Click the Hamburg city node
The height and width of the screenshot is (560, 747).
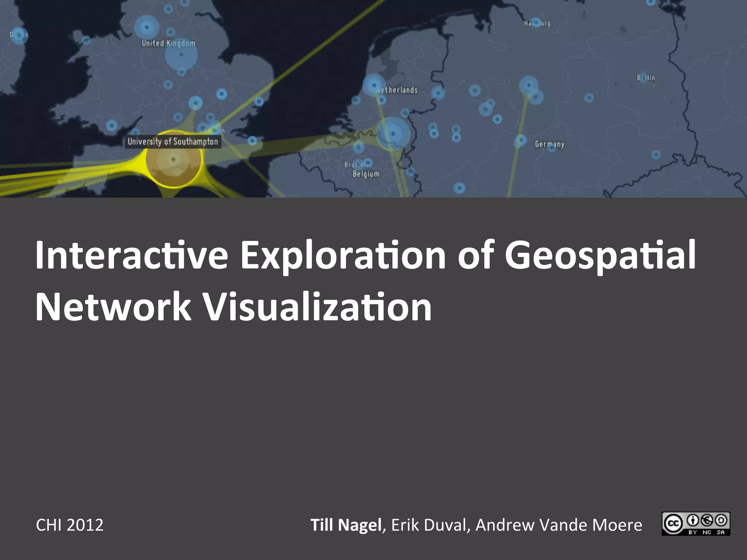point(536,23)
